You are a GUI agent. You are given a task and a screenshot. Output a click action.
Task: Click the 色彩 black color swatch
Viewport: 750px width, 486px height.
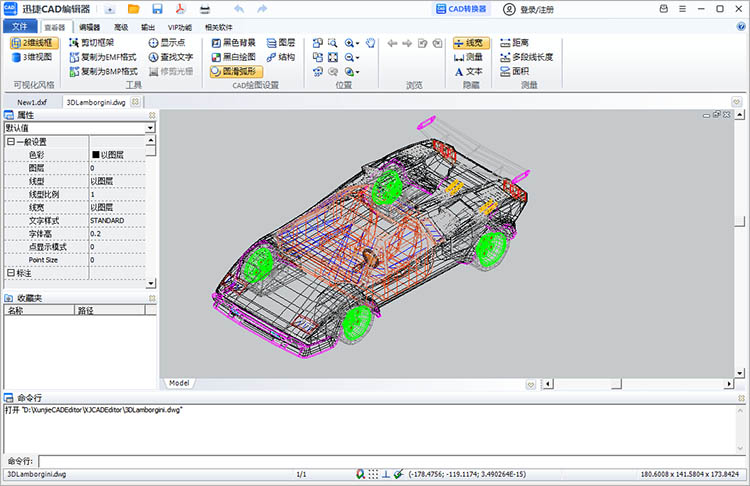(x=96, y=155)
